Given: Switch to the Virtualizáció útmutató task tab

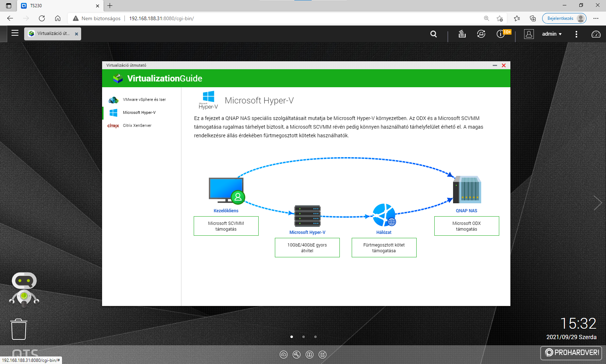Looking at the screenshot, I should coord(53,34).
